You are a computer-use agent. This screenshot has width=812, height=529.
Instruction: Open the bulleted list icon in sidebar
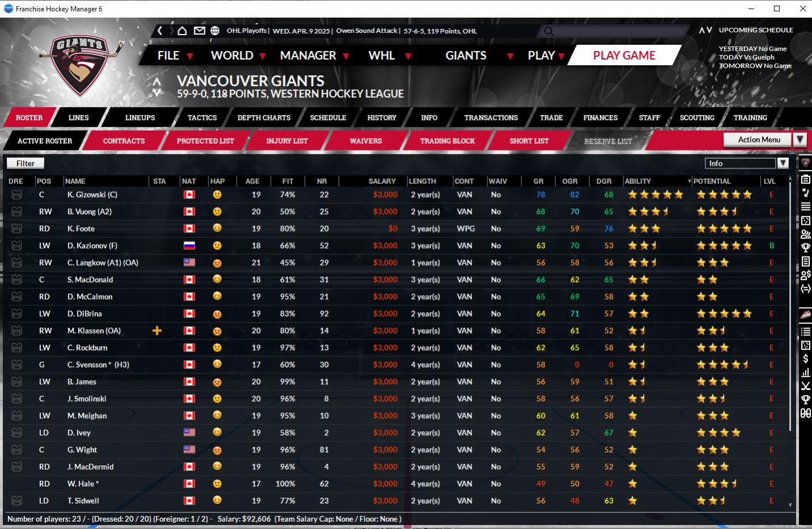point(805,331)
